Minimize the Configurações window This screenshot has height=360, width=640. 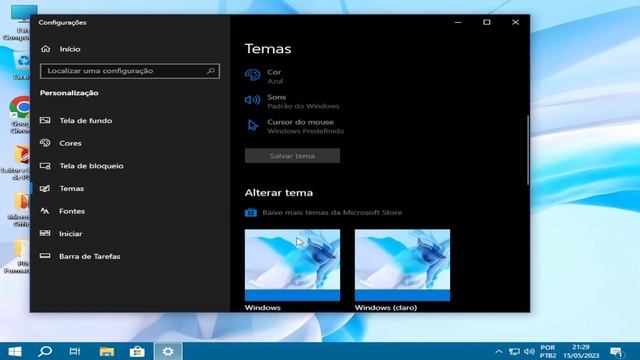(x=458, y=22)
